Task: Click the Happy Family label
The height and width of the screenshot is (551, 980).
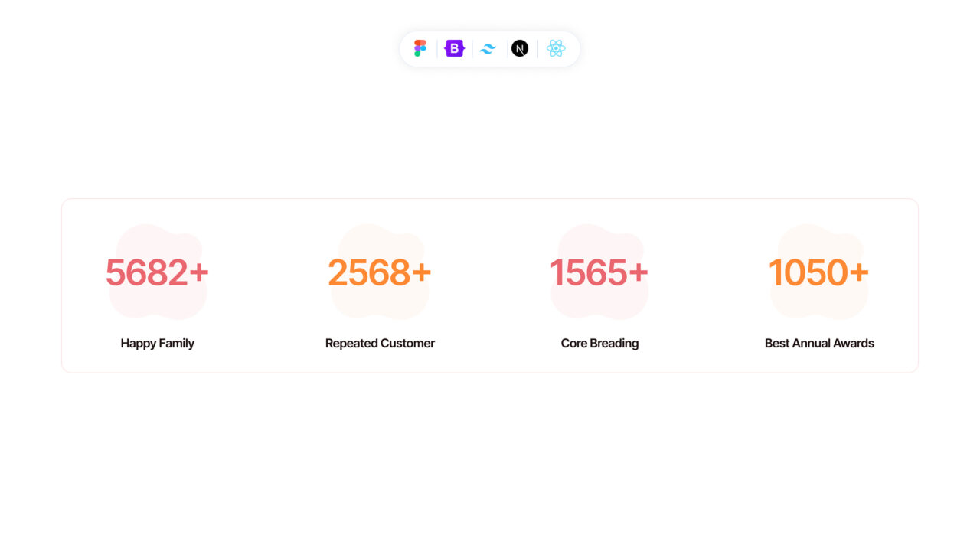Action: click(157, 344)
